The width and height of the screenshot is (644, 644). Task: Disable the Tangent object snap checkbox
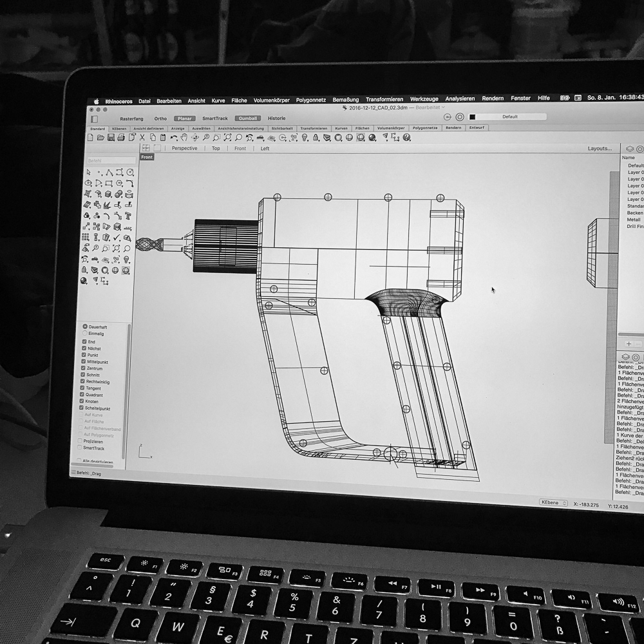click(83, 388)
